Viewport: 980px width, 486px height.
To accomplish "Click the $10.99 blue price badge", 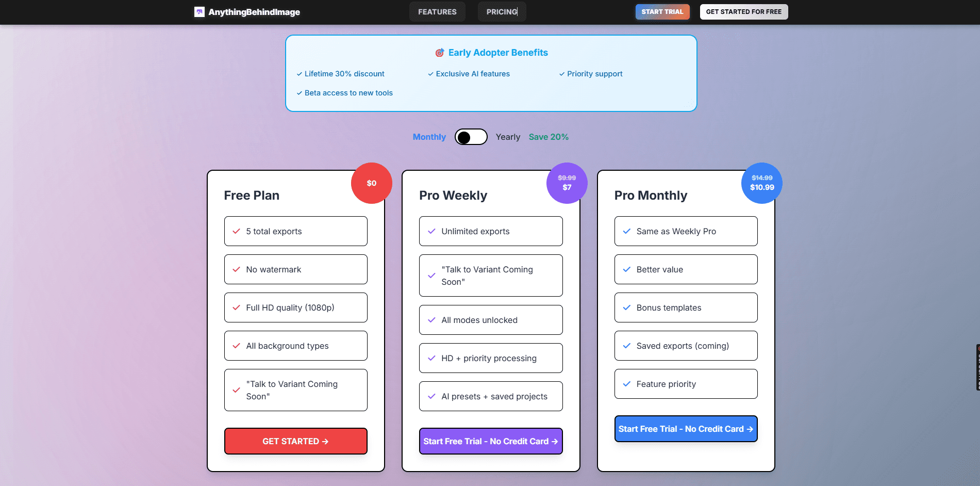I will [761, 183].
